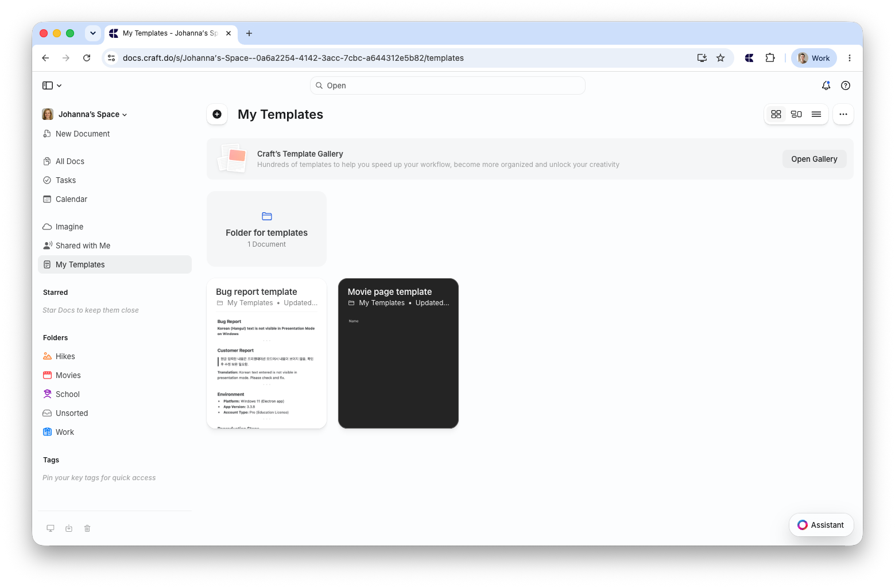
Task: Open the Folder for templates card
Action: (266, 229)
